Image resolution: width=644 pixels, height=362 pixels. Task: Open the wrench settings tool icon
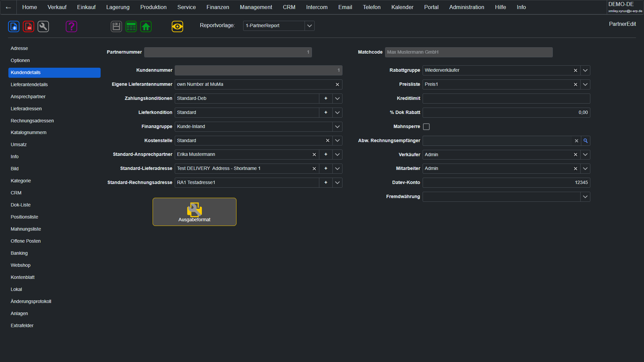pyautogui.click(x=43, y=26)
